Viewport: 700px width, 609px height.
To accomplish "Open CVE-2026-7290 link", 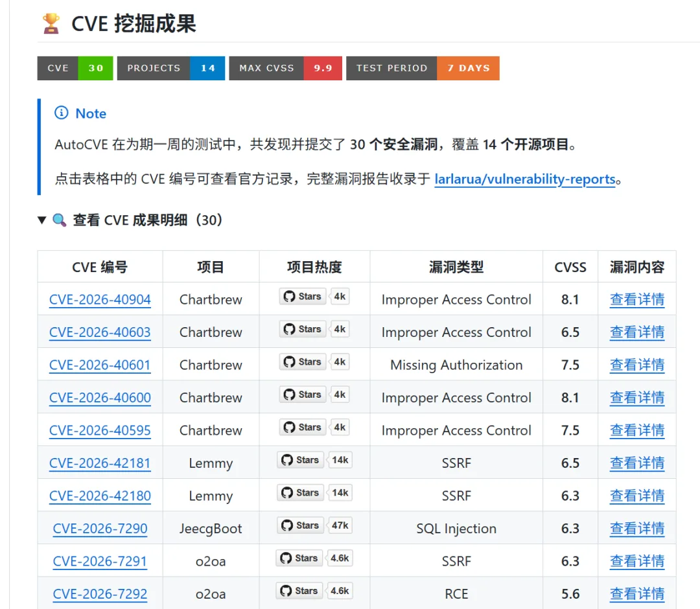I will pos(100,528).
